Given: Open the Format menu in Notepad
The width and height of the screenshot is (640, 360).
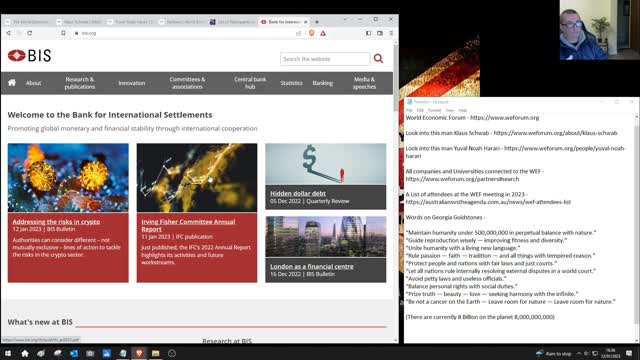Looking at the screenshot, I should [x=434, y=110].
